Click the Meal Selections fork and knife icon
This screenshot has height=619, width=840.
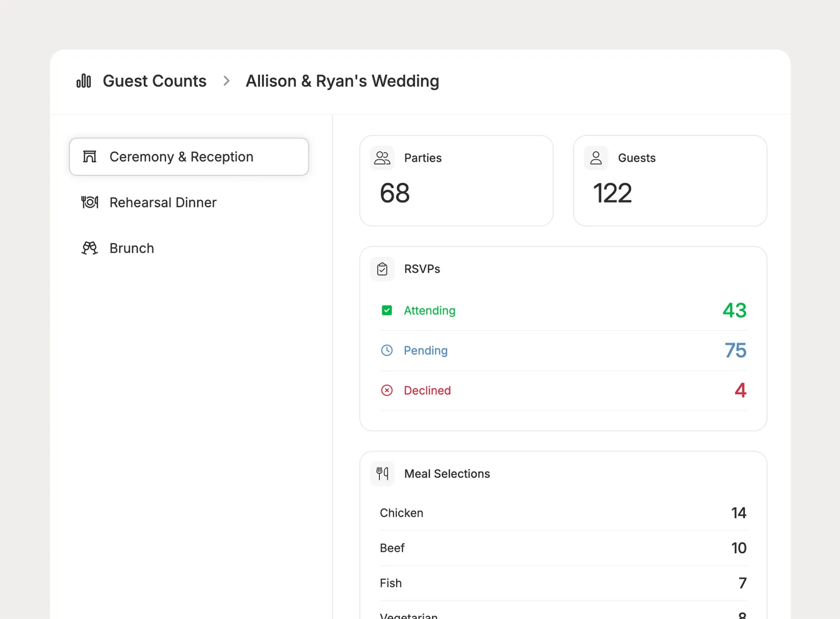382,474
